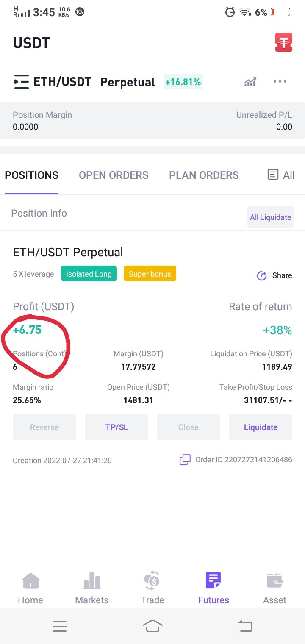
Task: Switch to the OPEN ORDERS tab
Action: pos(114,175)
